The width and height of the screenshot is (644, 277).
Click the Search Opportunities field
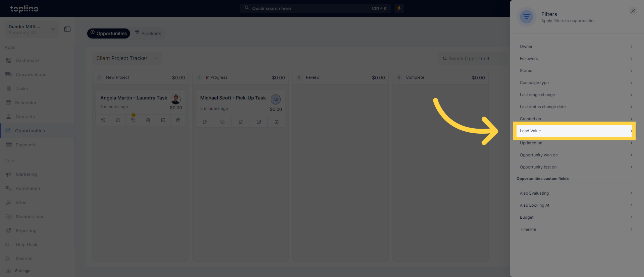click(x=474, y=59)
